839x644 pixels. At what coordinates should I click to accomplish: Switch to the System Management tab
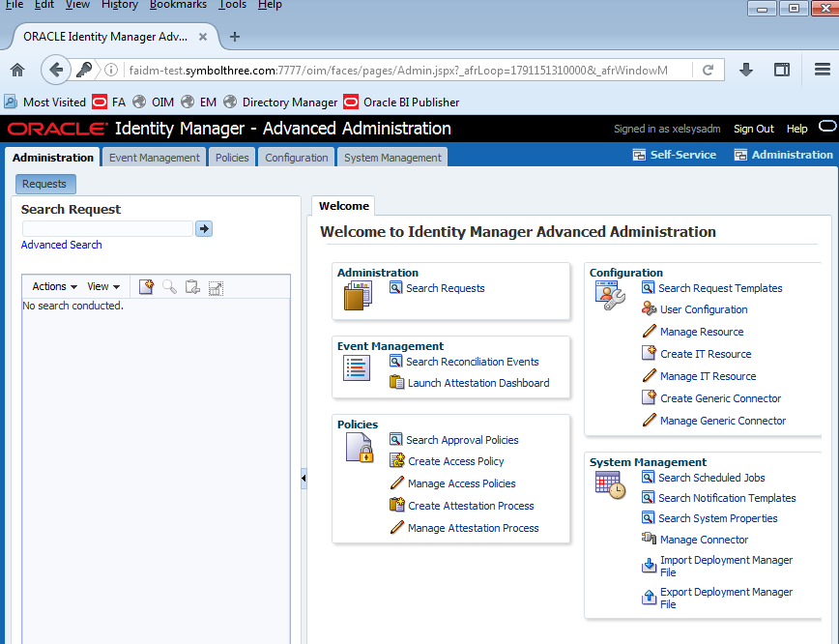point(392,158)
